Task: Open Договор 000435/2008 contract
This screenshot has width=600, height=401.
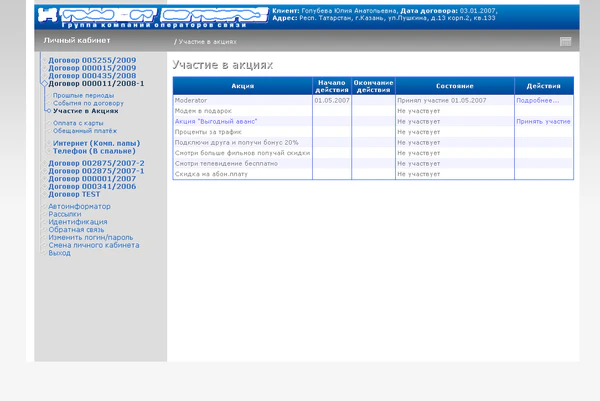Action: click(x=92, y=76)
